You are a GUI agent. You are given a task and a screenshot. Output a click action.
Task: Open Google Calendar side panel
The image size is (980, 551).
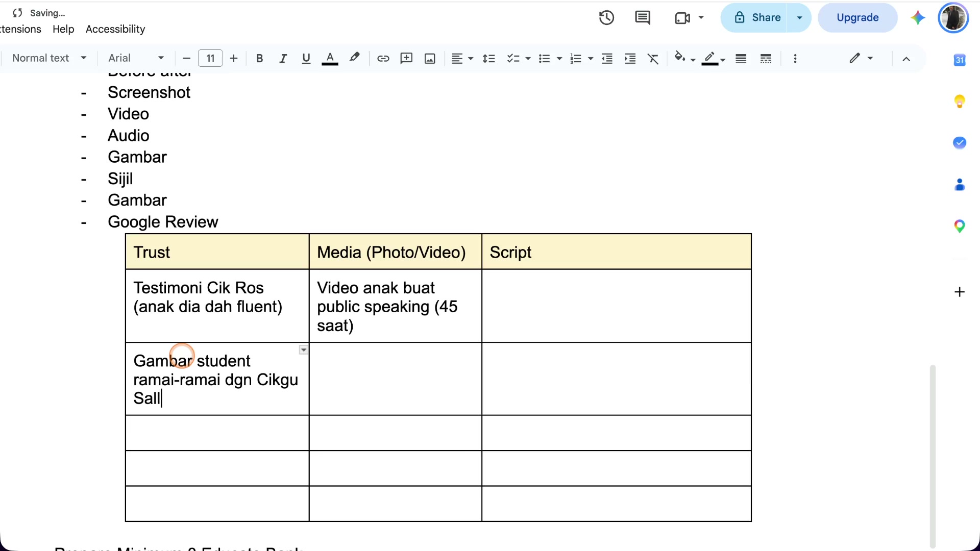(960, 60)
